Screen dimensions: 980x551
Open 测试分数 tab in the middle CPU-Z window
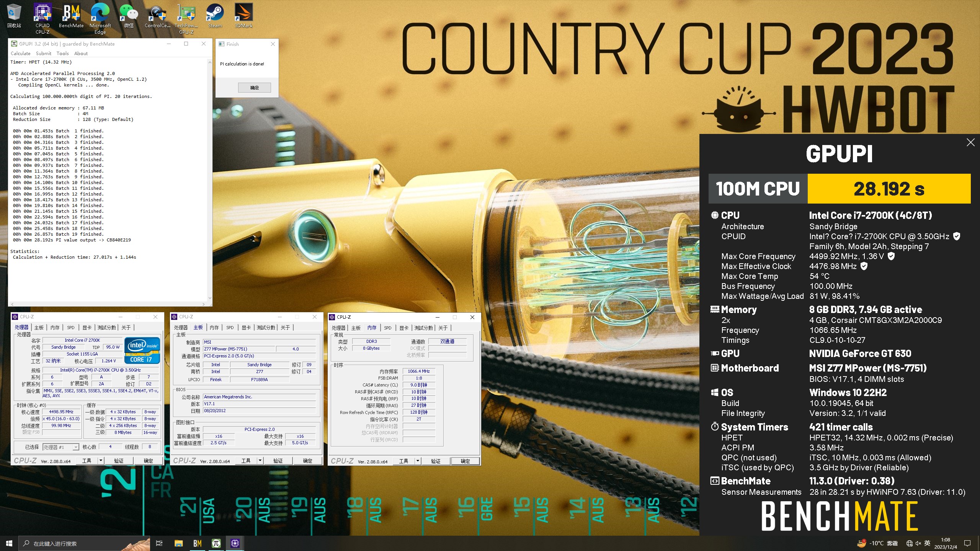(266, 328)
